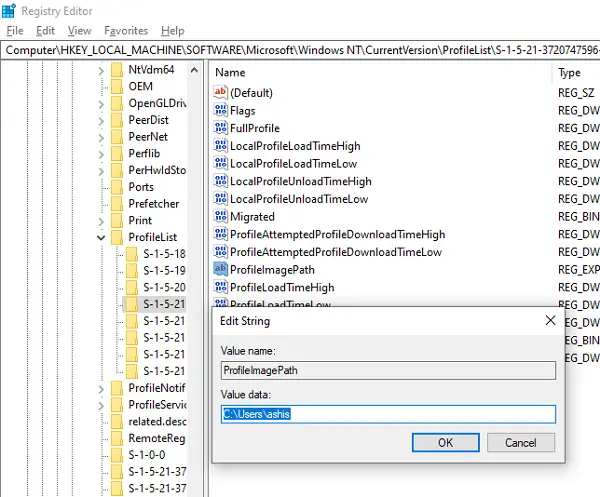The height and width of the screenshot is (497, 600).
Task: Click the (Default) string value icon
Action: coord(220,92)
